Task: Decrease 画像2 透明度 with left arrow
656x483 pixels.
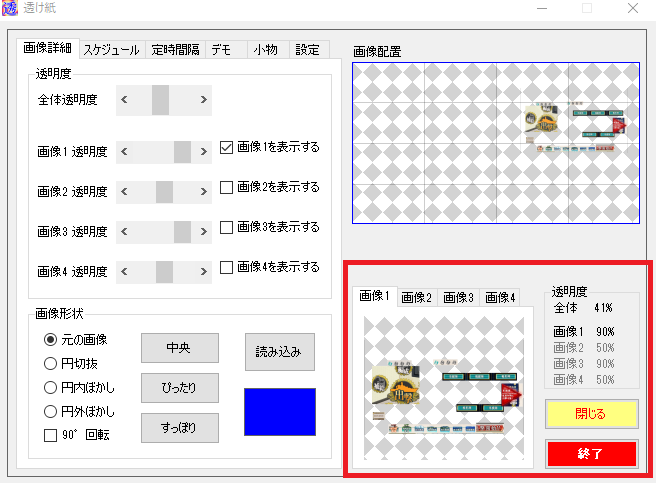Action: (124, 192)
